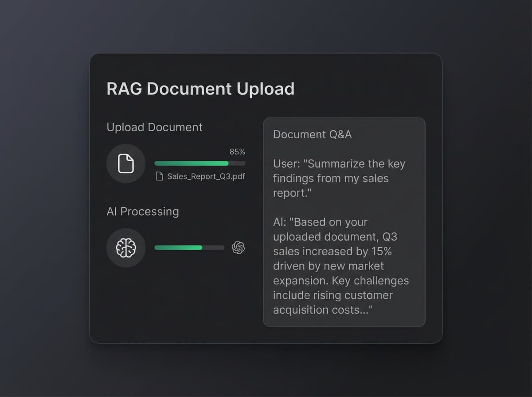
Task: Click the OpenAI spiral next to the progress bar
Action: click(x=238, y=247)
